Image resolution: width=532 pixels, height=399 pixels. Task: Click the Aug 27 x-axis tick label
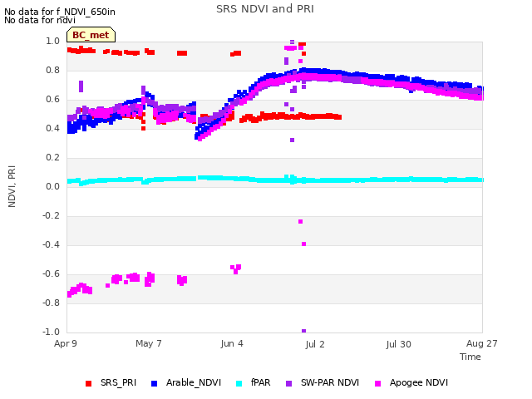tap(482, 343)
